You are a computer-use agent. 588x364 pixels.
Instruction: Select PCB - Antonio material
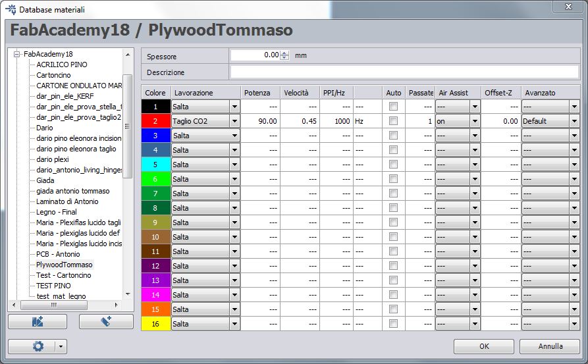pos(58,254)
